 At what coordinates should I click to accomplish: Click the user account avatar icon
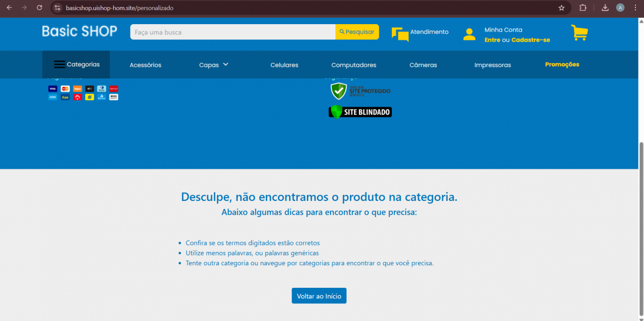pyautogui.click(x=469, y=34)
